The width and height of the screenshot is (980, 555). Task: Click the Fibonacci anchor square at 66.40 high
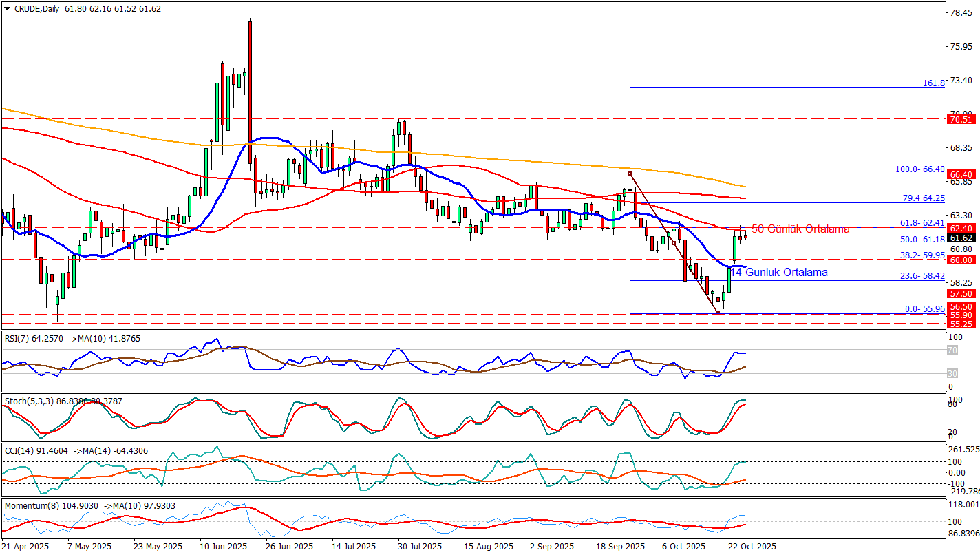630,173
